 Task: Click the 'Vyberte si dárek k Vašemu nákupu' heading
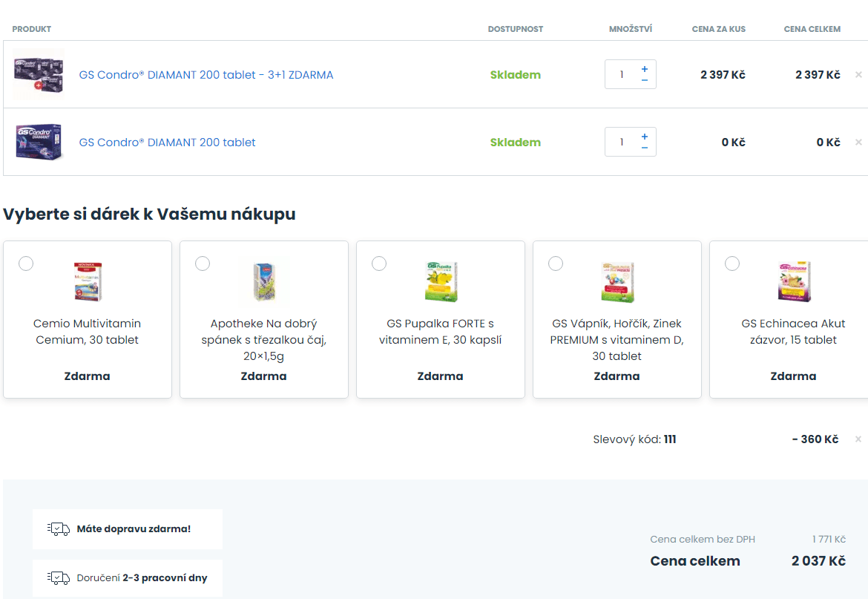coord(149,215)
